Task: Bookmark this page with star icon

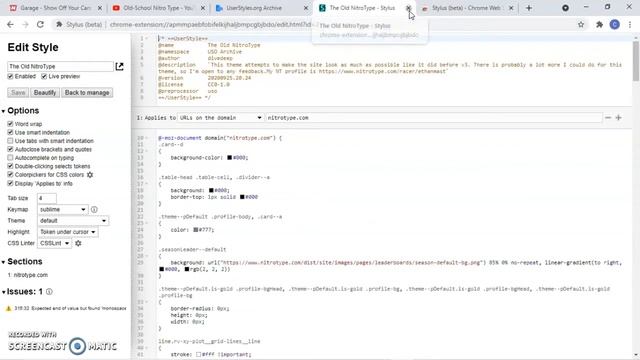Action: pos(581,24)
